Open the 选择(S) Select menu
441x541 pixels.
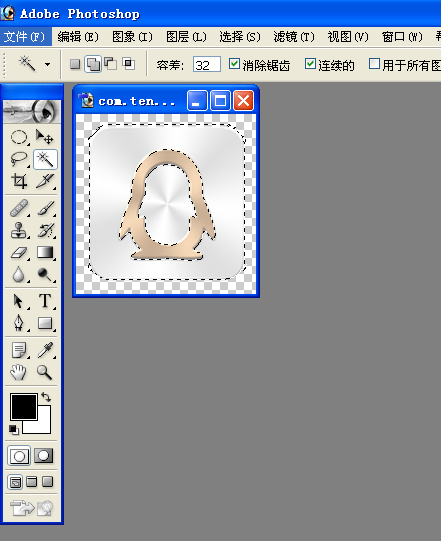240,37
